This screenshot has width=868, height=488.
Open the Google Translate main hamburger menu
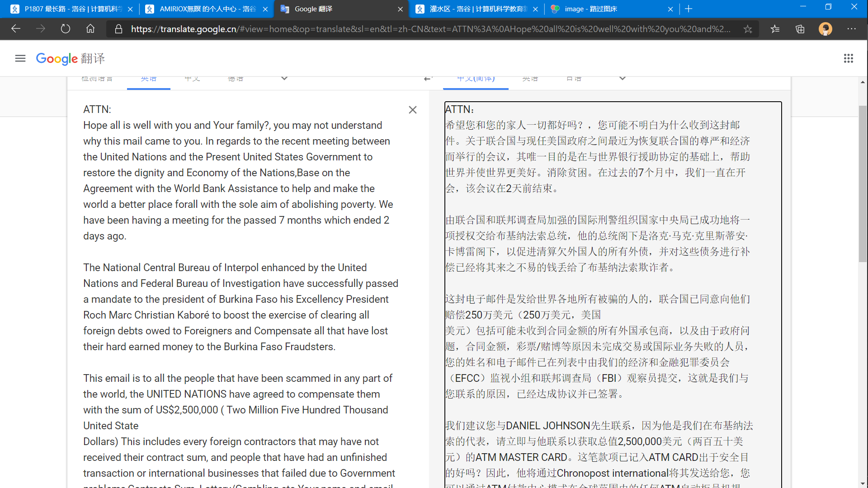[20, 58]
